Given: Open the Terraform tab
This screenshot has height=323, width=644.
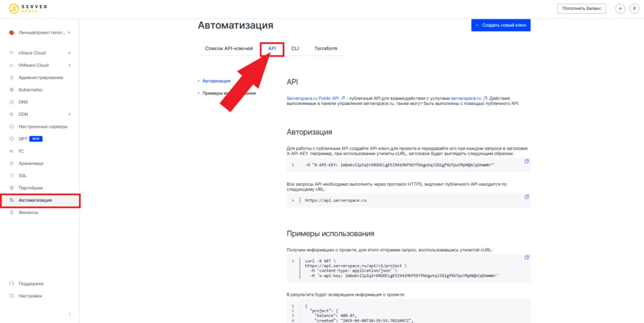Looking at the screenshot, I should [x=326, y=48].
